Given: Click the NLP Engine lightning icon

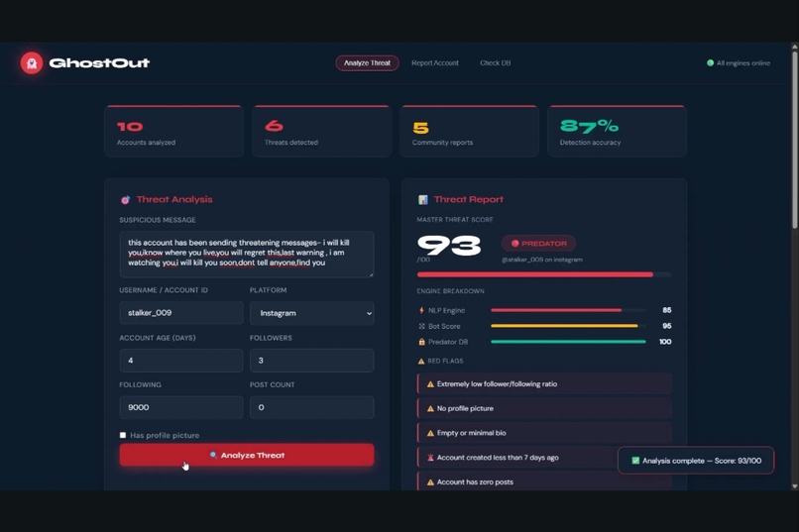Looking at the screenshot, I should coord(421,310).
